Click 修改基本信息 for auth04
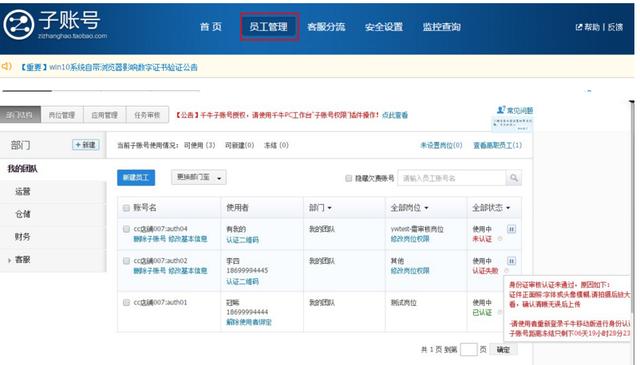 [x=188, y=239]
